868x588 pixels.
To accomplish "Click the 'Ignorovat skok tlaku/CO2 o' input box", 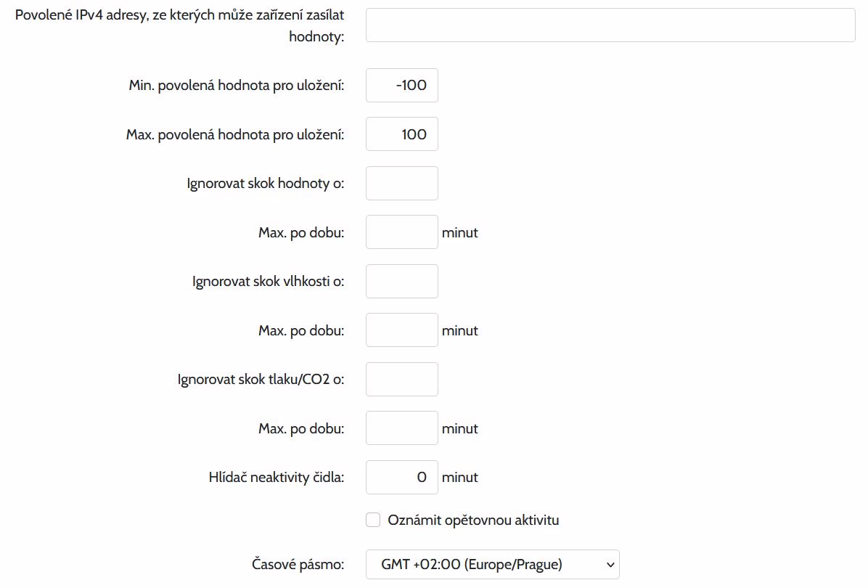I will (x=402, y=379).
